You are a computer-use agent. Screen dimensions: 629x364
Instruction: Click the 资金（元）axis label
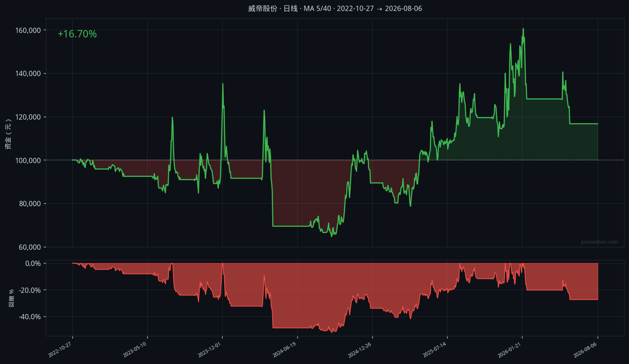coord(8,134)
